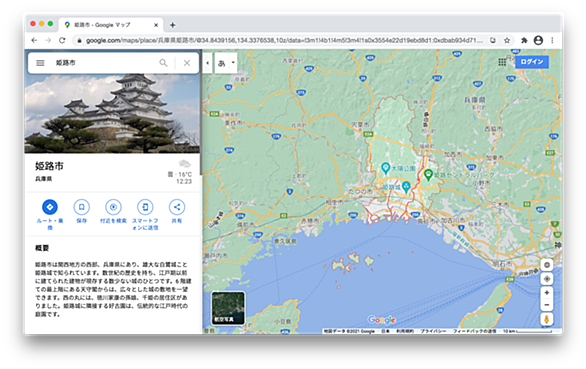Click the weather icon beside 16°C
Screen dimensions: 586x369
pos(184,163)
